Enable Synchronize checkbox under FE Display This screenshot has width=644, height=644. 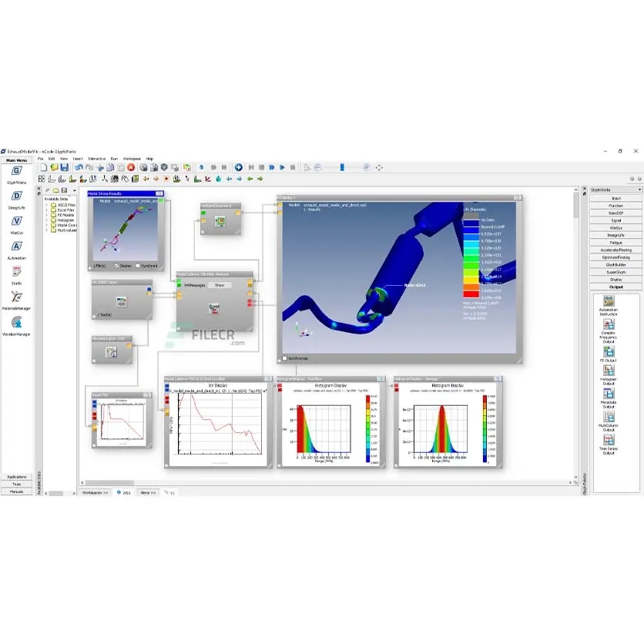click(x=286, y=358)
